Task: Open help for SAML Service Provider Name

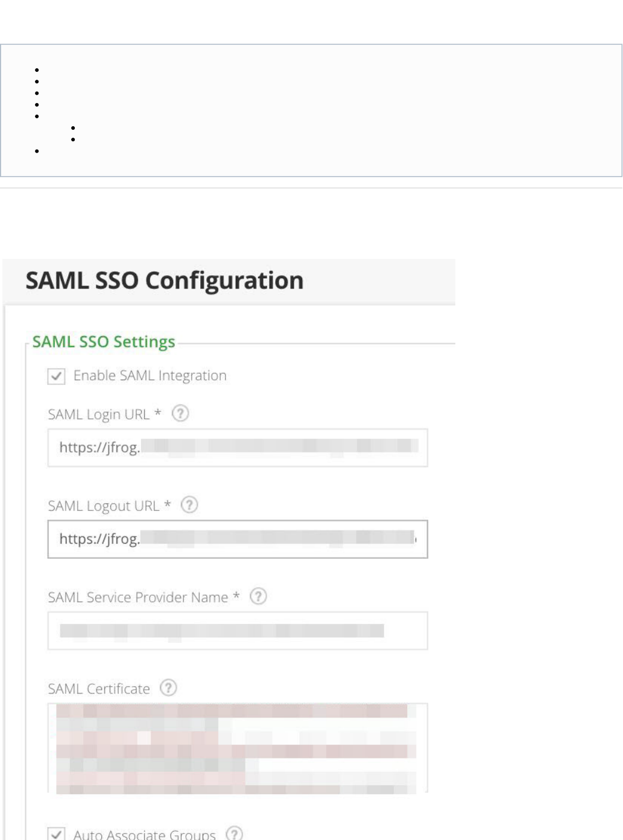Action: tap(258, 596)
